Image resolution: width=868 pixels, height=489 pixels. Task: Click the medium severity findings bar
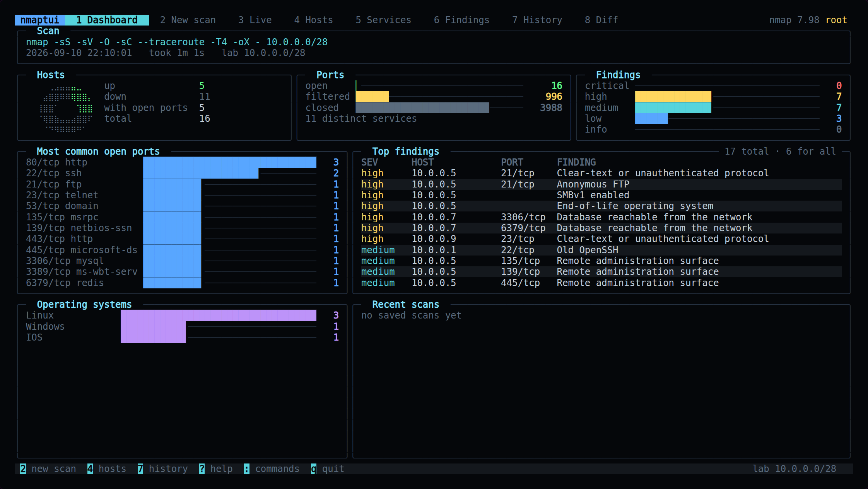point(673,108)
